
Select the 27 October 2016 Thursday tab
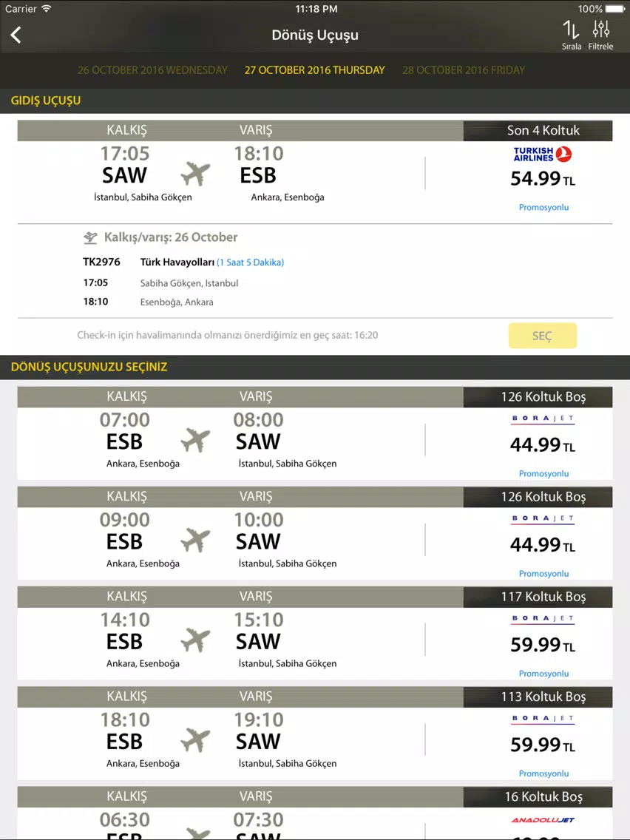click(314, 70)
